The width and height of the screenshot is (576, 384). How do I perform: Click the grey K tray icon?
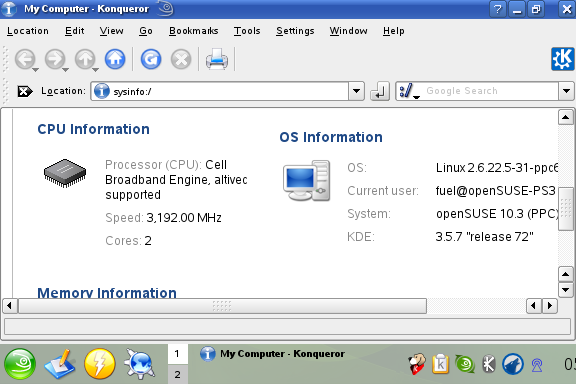[x=489, y=364]
